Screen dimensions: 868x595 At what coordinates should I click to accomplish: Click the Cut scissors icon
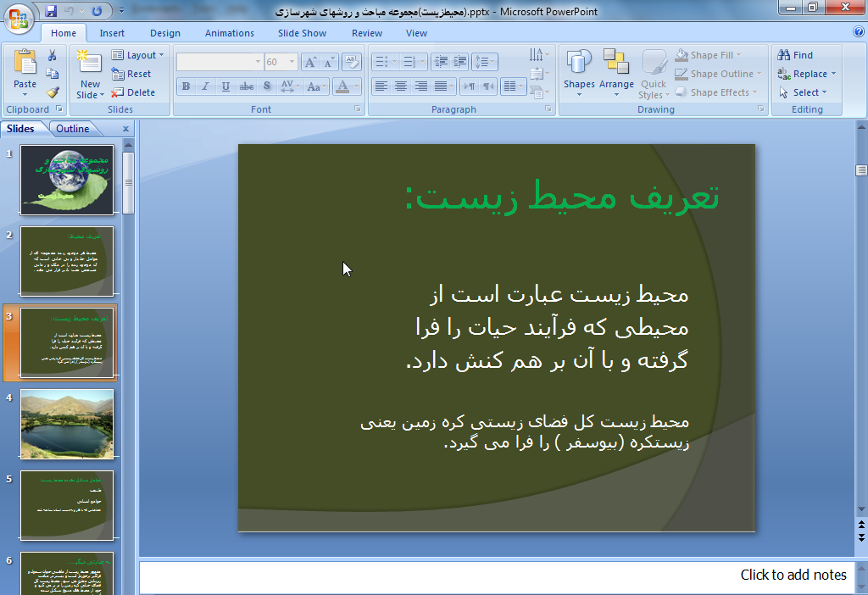pos(53,55)
